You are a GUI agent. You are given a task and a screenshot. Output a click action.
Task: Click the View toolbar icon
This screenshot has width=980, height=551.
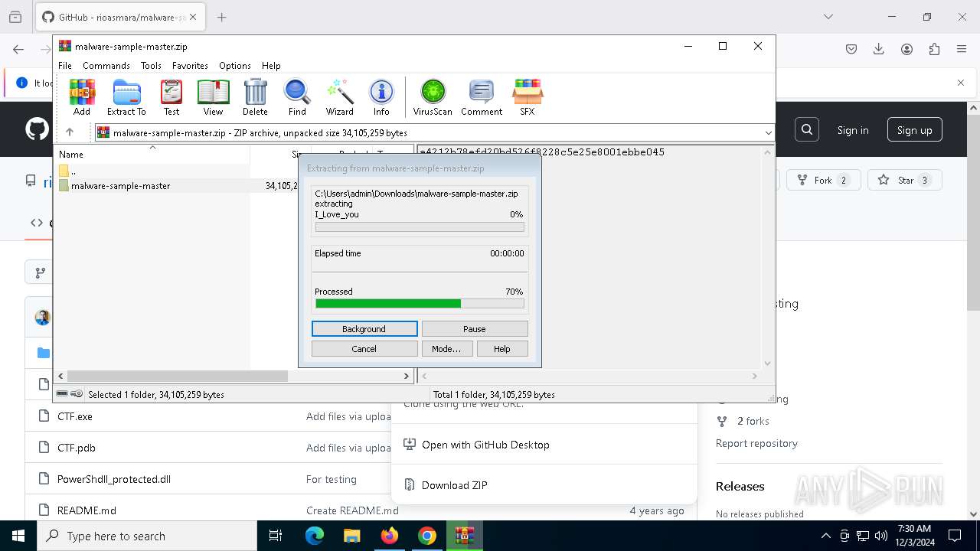213,97
